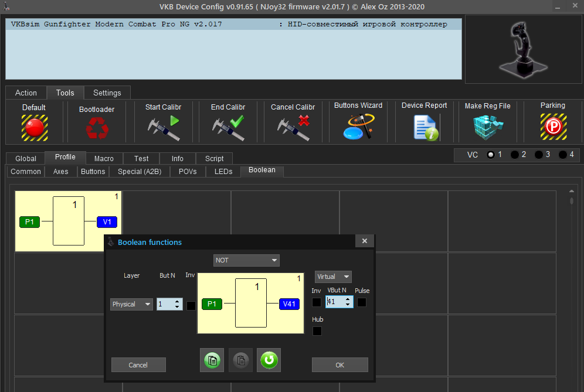Screen dimensions: 584x392
Task: Open the Info tab
Action: (x=177, y=159)
